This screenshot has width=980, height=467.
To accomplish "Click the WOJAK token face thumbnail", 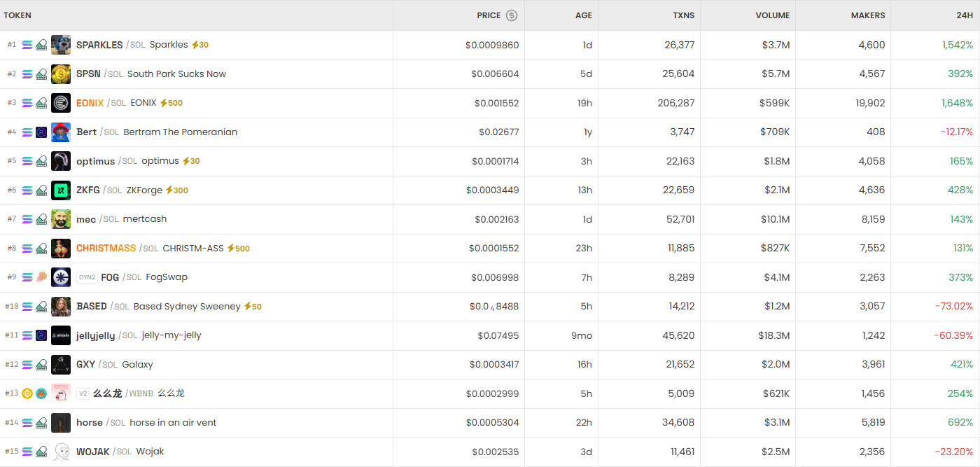I will 61,452.
